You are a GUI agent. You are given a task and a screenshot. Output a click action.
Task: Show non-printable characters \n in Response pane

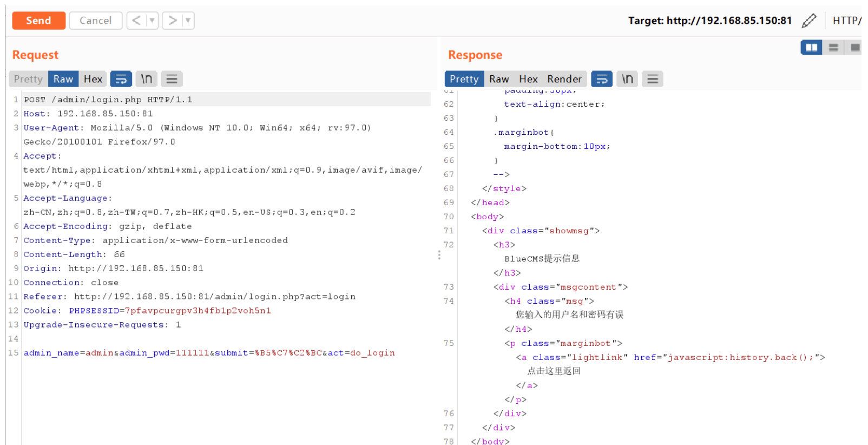click(627, 79)
